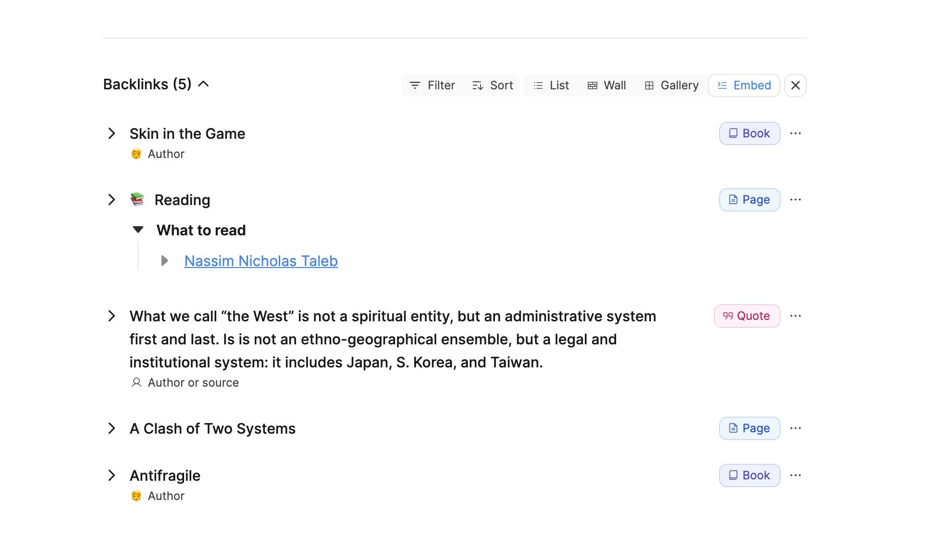Screen dimensions: 940x560
Task: Collapse the Backlinks section chevron
Action: point(203,84)
